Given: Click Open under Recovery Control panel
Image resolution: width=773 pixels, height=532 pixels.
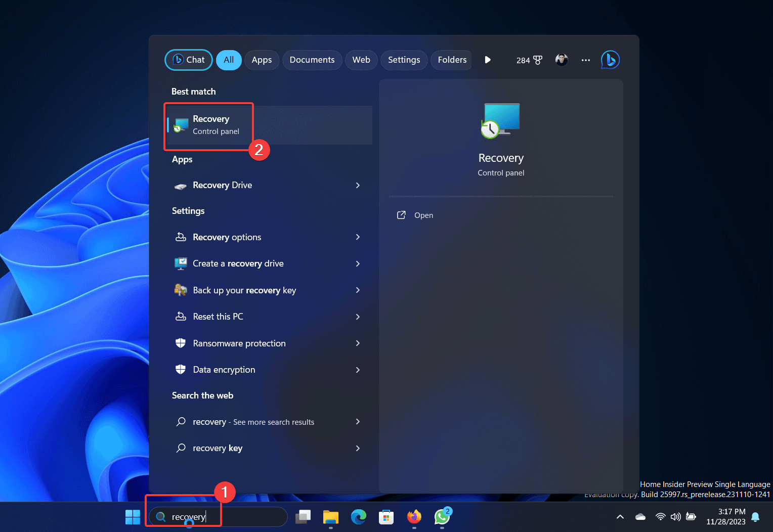Looking at the screenshot, I should (x=423, y=215).
